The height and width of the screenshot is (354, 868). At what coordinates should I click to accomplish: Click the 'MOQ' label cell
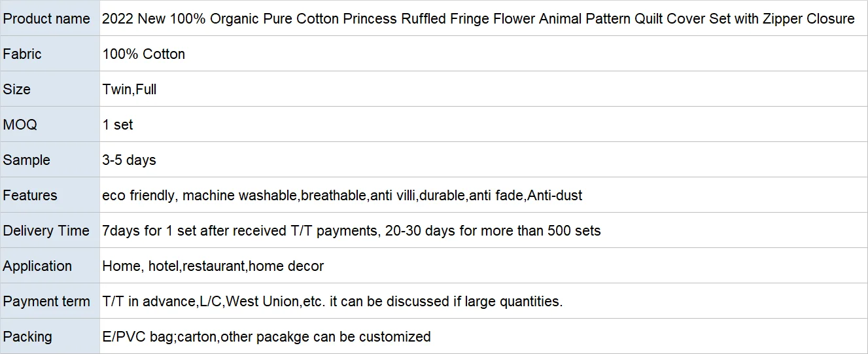(x=50, y=124)
